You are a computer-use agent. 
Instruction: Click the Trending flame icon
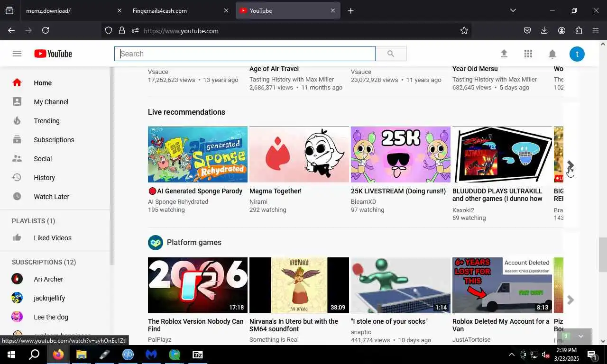[x=17, y=120]
